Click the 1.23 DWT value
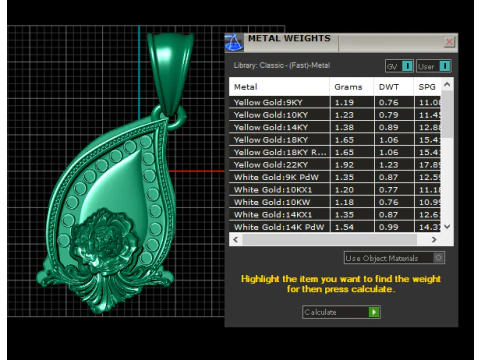The image size is (480, 360). click(389, 165)
